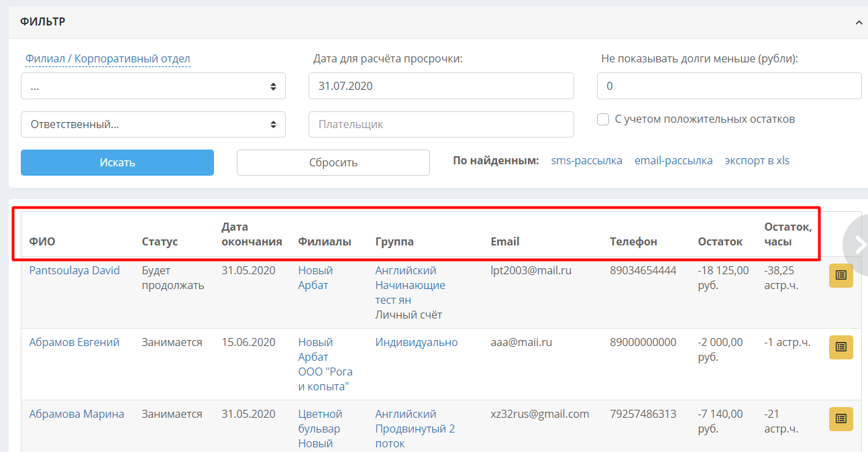
Task: Click Остаток column header
Action: coord(720,241)
